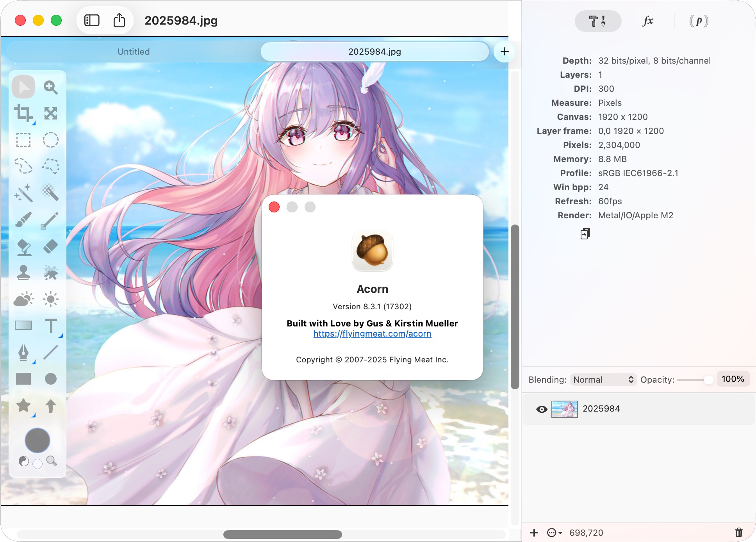Screen dimensions: 756x542
Task: Open the fx filters inspector tab
Action: click(x=648, y=21)
